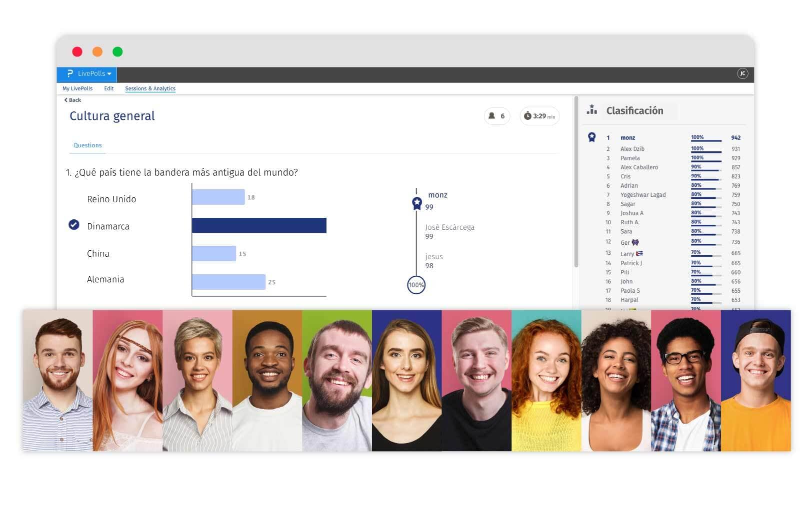Go Back to the previous page
This screenshot has width=812, height=506.
(x=72, y=100)
